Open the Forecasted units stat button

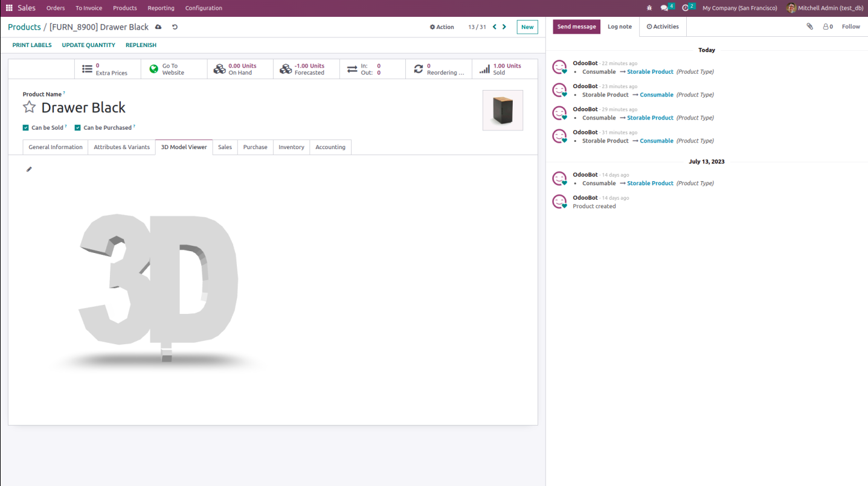point(306,69)
